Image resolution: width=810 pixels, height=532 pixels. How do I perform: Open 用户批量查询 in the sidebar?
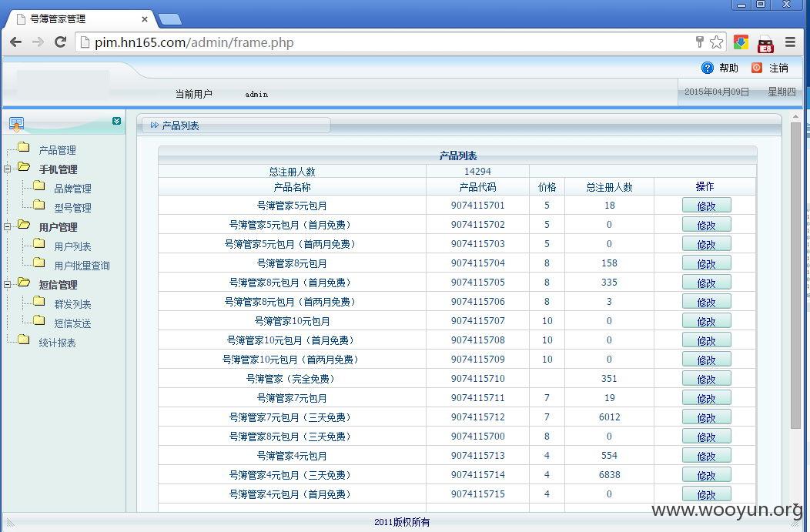[x=82, y=266]
